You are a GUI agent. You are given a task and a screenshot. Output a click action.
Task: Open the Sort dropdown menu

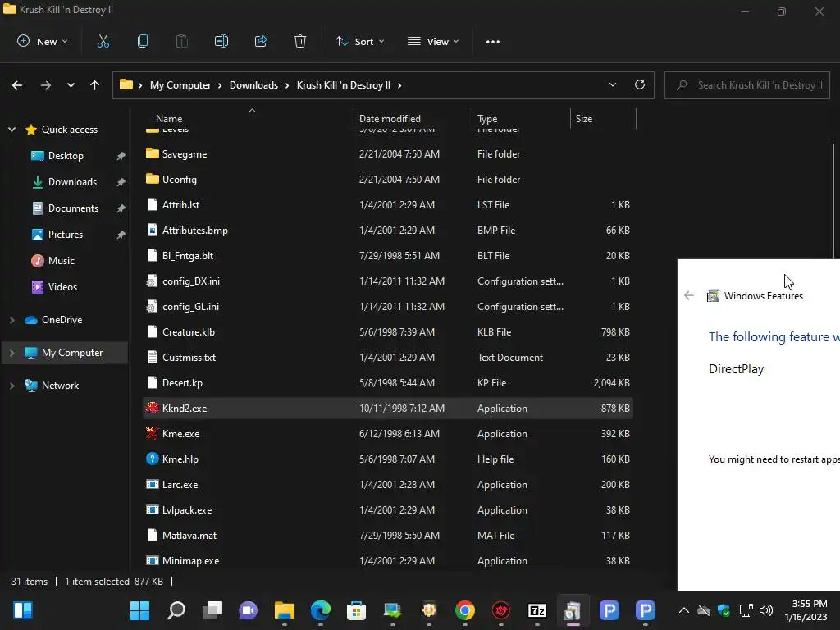tap(359, 41)
